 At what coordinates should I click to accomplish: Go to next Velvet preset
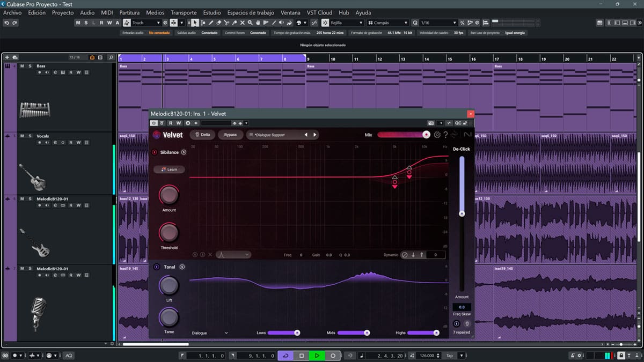315,135
